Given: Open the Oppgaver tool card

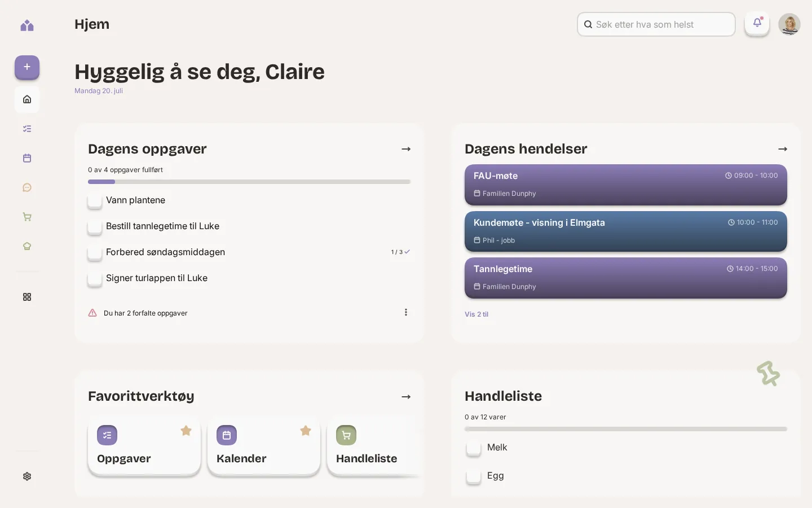Looking at the screenshot, I should pos(144,446).
